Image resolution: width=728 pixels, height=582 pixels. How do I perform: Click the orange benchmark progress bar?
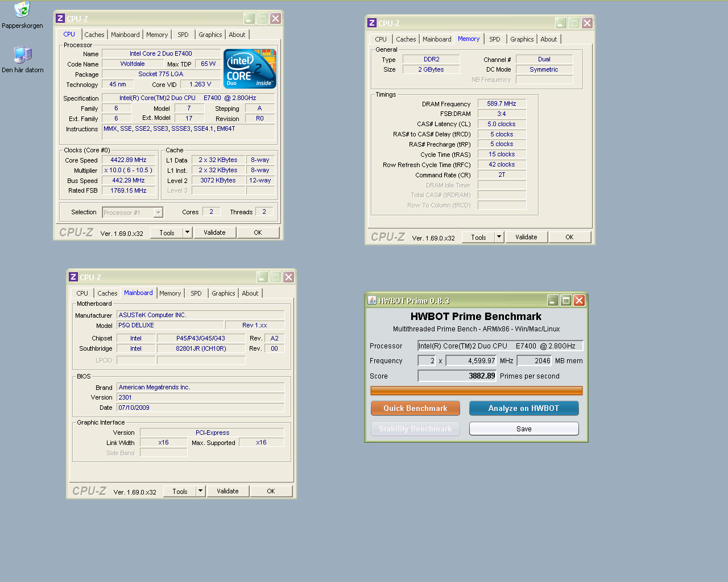click(477, 390)
